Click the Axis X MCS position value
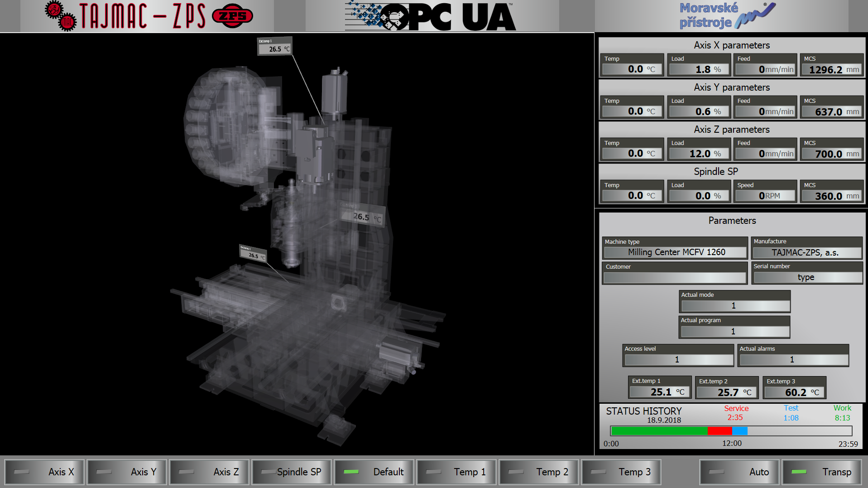 tap(831, 70)
